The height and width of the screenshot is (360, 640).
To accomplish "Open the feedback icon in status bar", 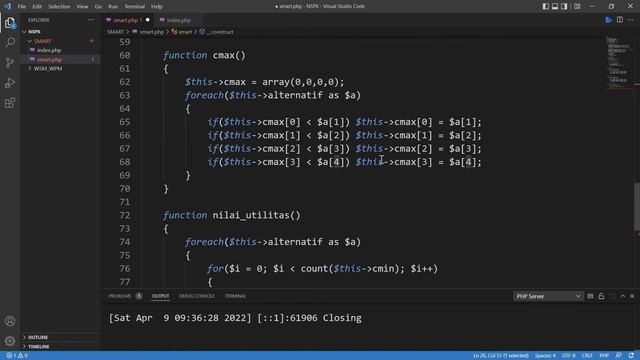I will click(x=619, y=356).
